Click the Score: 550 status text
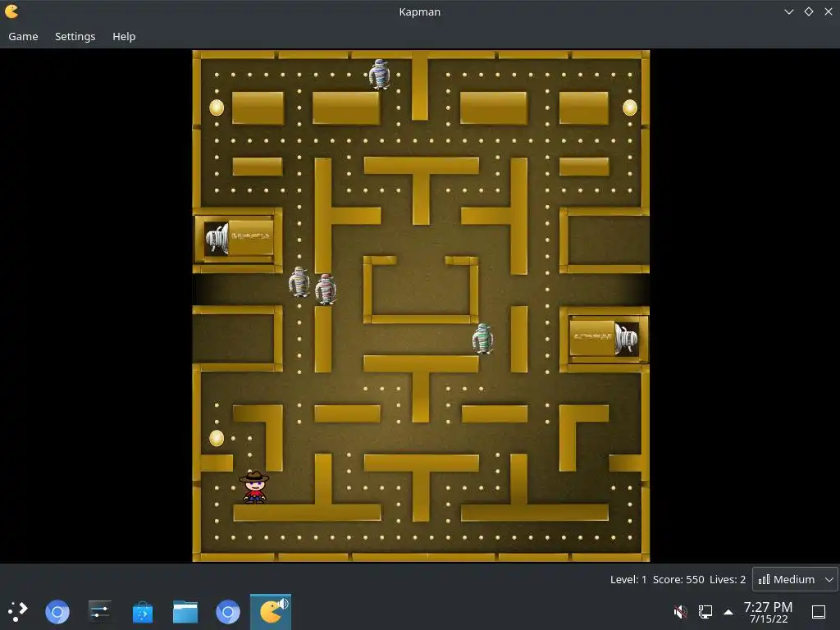This screenshot has width=840, height=630. pos(678,579)
